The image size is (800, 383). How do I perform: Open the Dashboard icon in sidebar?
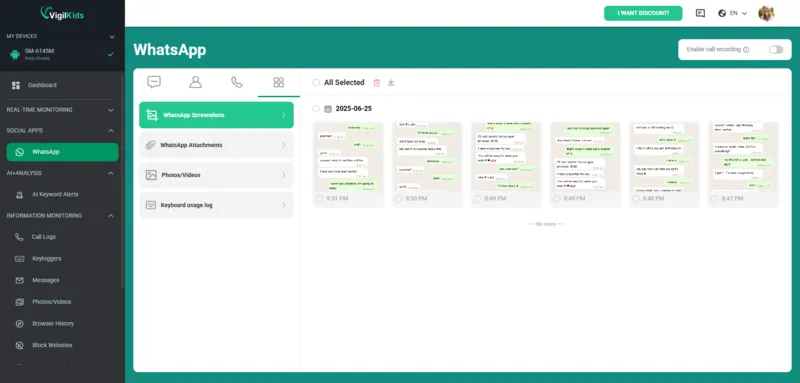point(16,85)
